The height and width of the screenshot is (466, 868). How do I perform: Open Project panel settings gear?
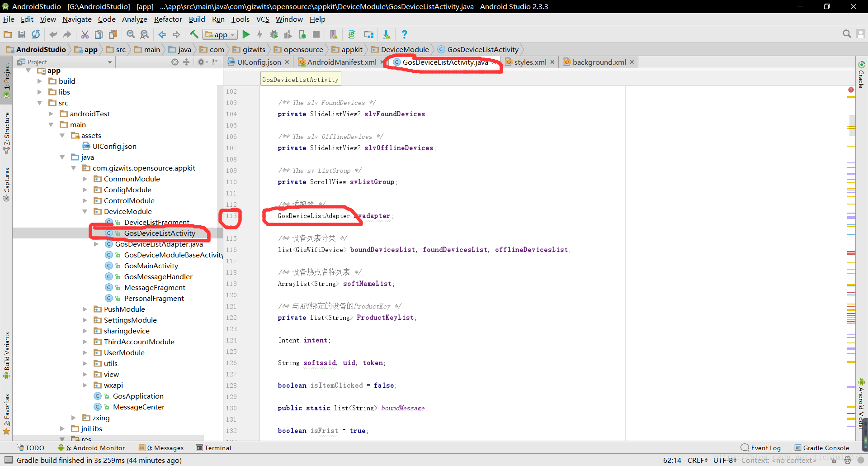202,62
